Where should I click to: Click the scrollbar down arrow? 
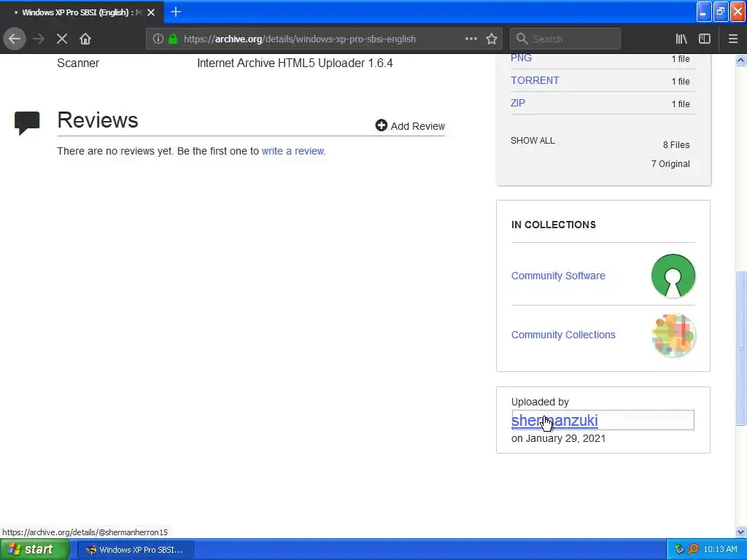(x=741, y=532)
